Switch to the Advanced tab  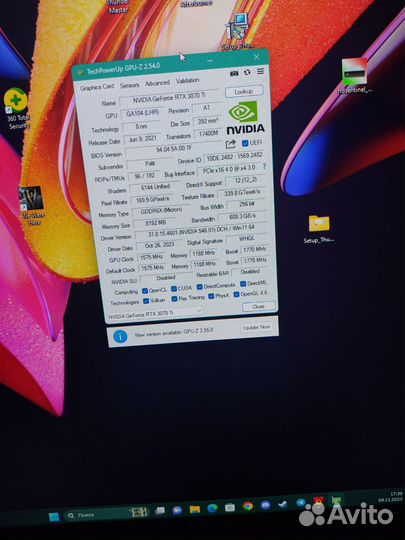pos(157,83)
